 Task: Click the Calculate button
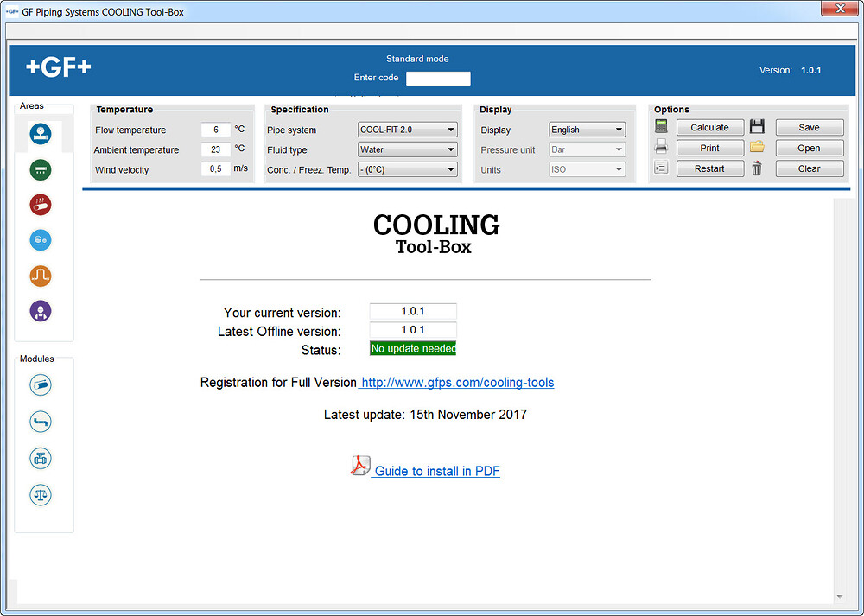[x=709, y=127]
